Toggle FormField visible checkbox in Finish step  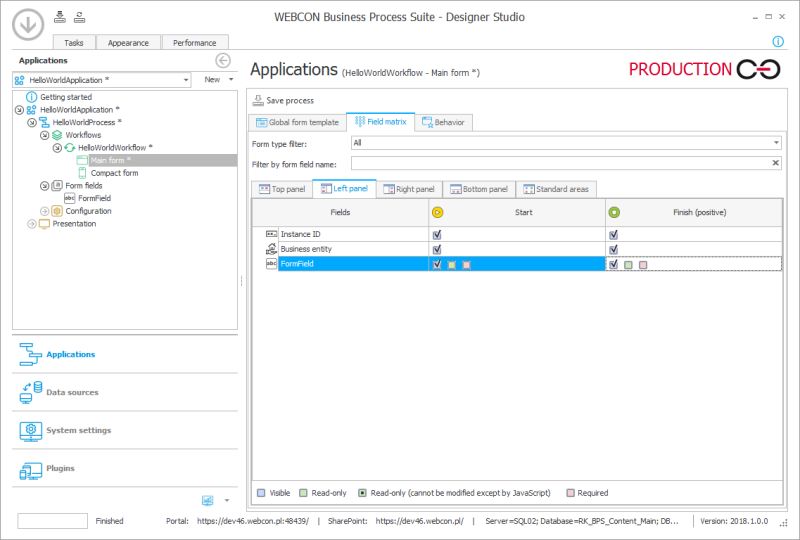[x=614, y=264]
